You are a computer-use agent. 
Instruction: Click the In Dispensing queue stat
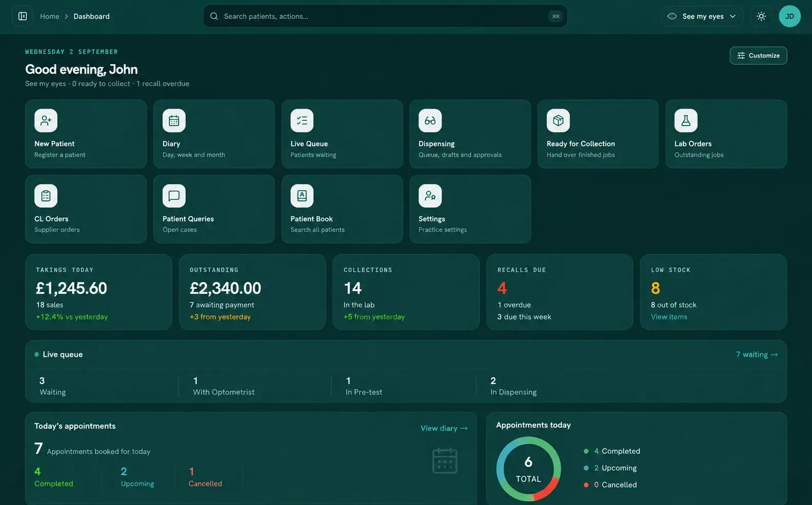click(x=514, y=387)
